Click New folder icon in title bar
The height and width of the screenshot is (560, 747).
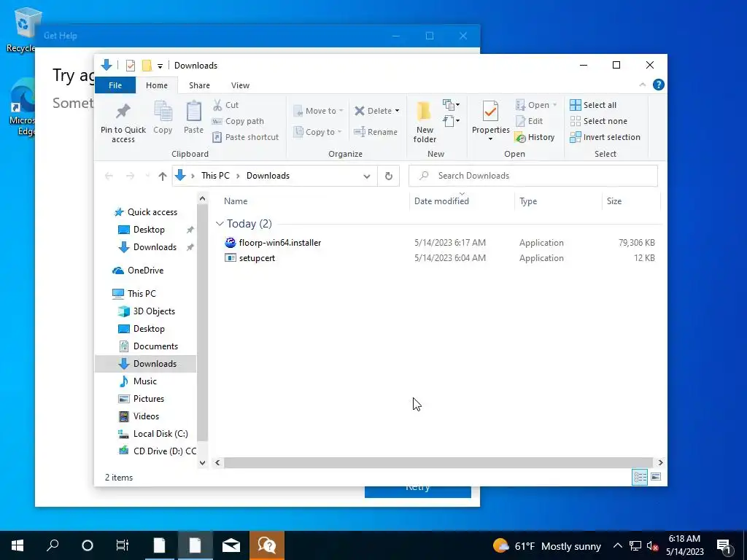pyautogui.click(x=147, y=65)
